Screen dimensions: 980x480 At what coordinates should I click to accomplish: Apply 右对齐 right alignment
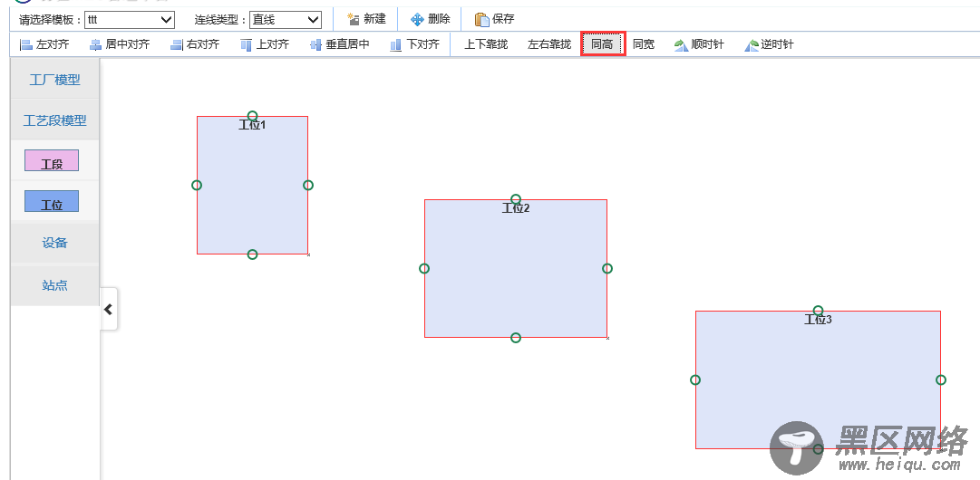click(194, 44)
